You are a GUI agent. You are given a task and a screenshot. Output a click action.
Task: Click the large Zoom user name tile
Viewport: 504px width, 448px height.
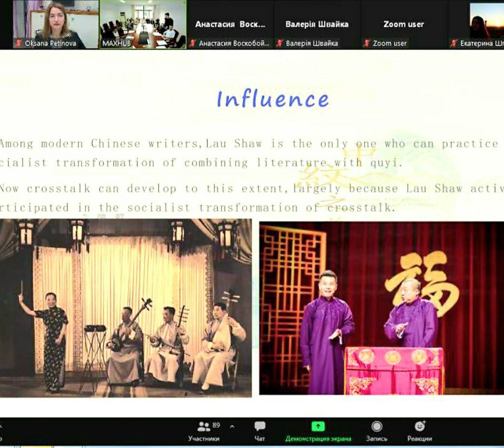(404, 24)
